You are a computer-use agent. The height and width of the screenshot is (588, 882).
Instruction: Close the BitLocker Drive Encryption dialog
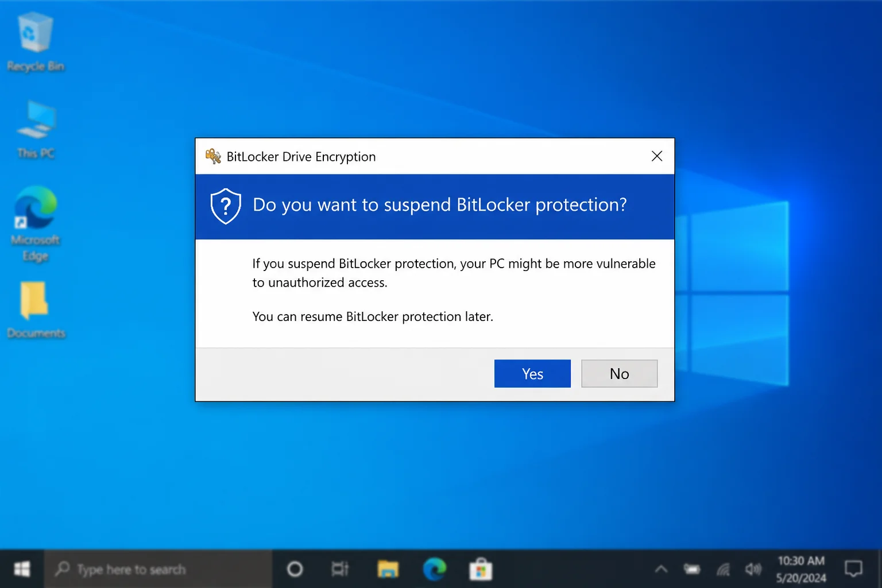click(657, 156)
